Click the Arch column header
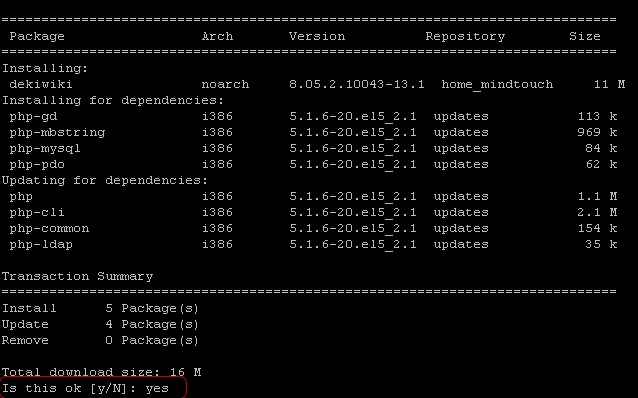Viewport: 638px width, 398px height. coord(217,36)
